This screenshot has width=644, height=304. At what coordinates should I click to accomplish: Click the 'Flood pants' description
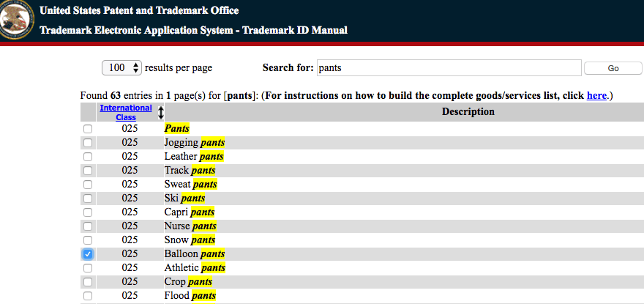tap(190, 296)
